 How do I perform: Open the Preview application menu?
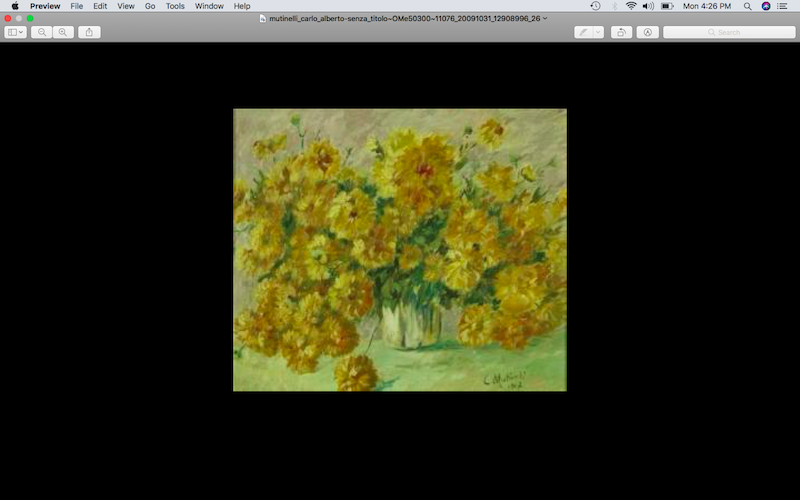(x=45, y=6)
